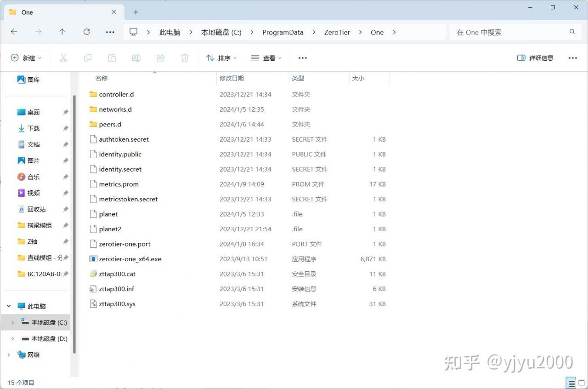Click the 新建 new item button
588x389 pixels.
pyautogui.click(x=26, y=58)
